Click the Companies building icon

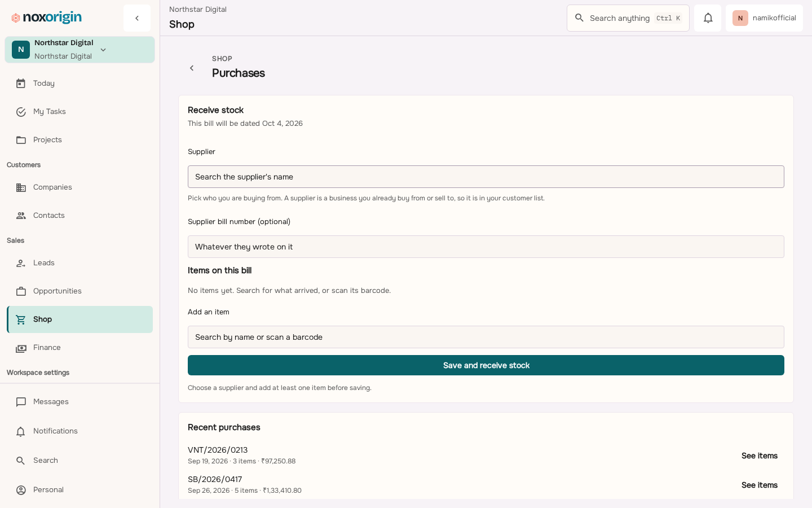coord(21,187)
